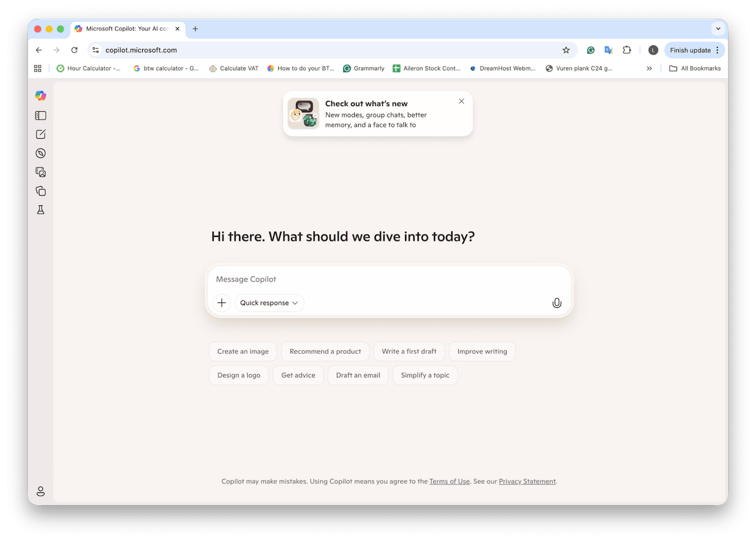756x542 pixels.
Task: Open the browser extensions puzzle menu
Action: point(627,50)
